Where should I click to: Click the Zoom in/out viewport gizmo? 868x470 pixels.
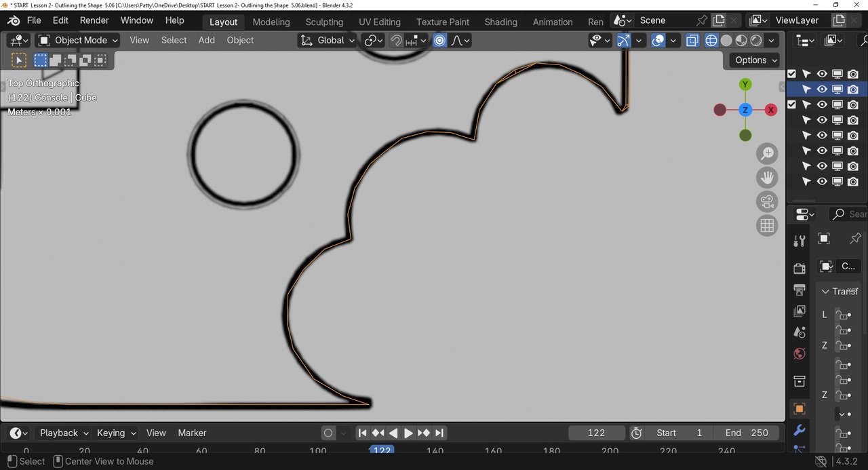(767, 153)
